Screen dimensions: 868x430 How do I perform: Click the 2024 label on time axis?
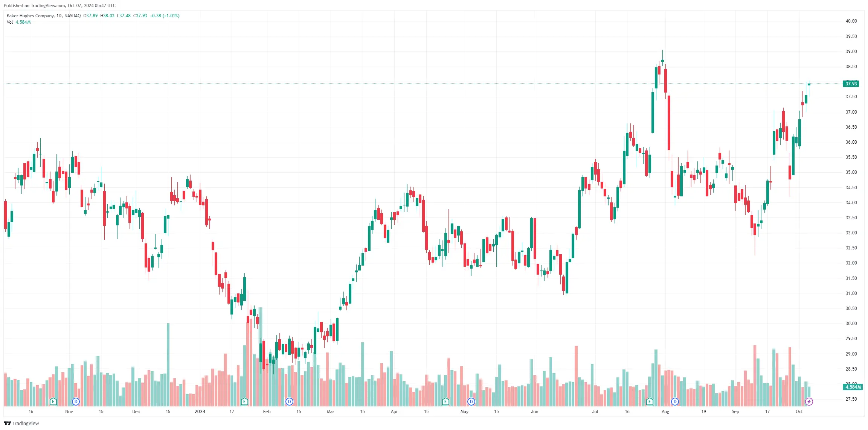click(x=200, y=412)
